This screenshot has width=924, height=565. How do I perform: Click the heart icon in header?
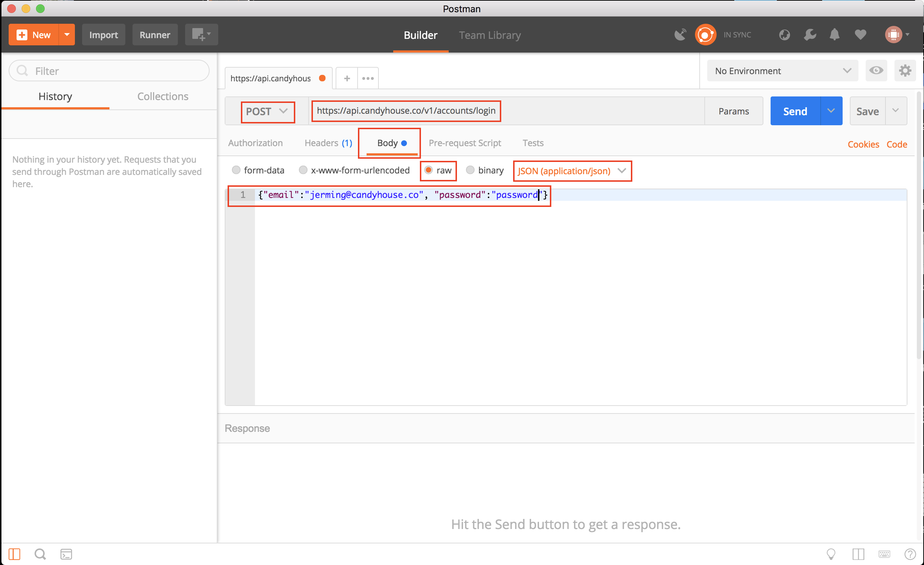pyautogui.click(x=860, y=35)
